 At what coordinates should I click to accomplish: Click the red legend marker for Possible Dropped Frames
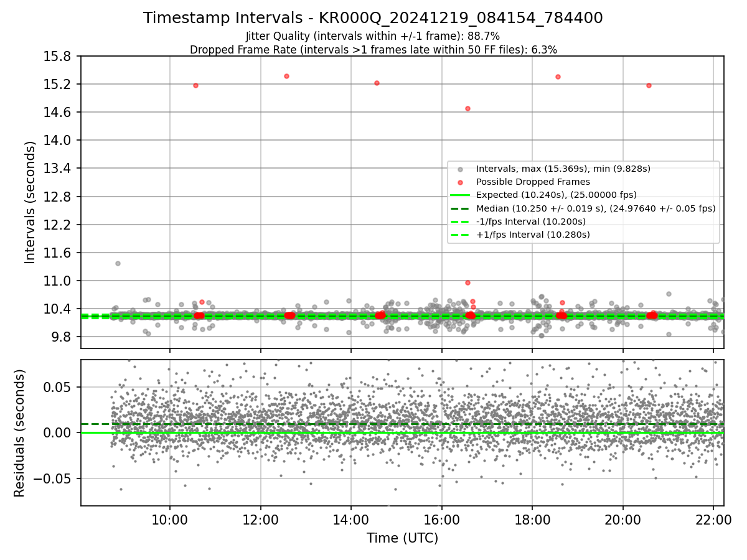[x=459, y=182]
